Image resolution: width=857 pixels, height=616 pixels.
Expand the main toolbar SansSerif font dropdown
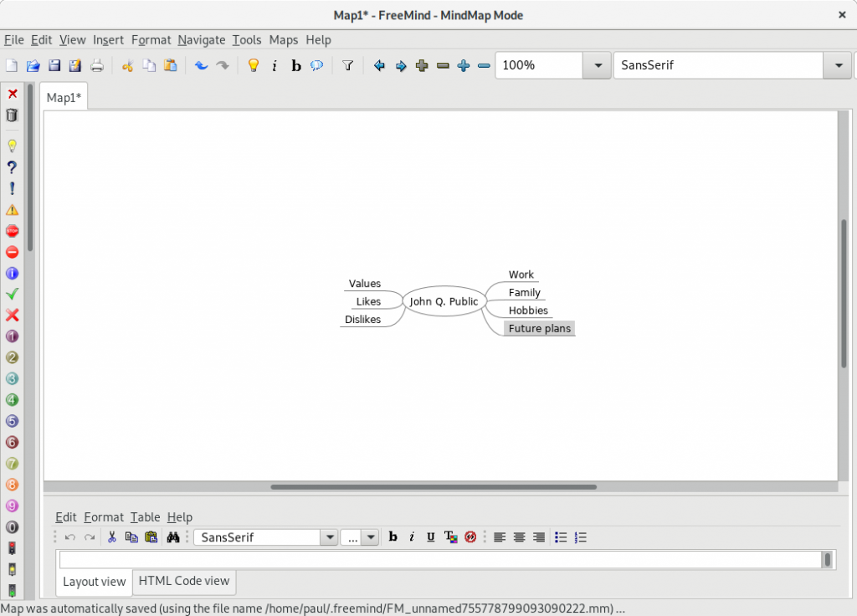click(838, 65)
